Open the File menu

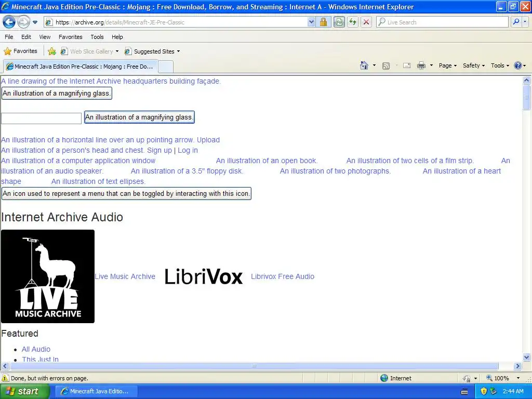coord(9,37)
